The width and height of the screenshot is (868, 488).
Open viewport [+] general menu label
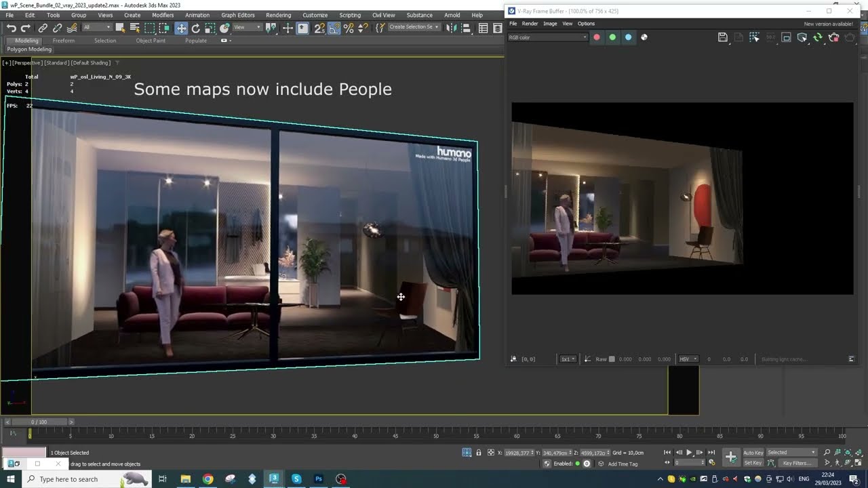pyautogui.click(x=6, y=63)
